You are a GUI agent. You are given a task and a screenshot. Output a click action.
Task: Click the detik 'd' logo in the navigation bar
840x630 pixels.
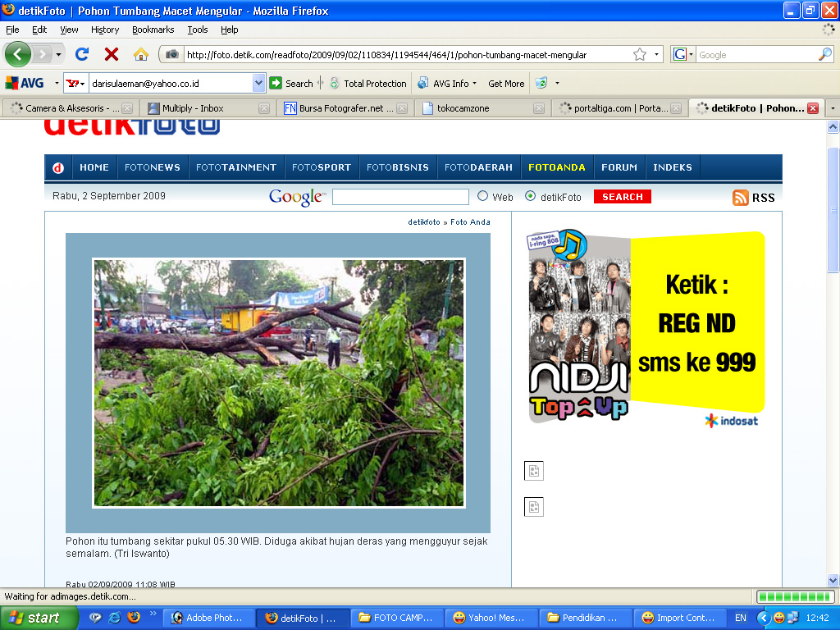58,167
